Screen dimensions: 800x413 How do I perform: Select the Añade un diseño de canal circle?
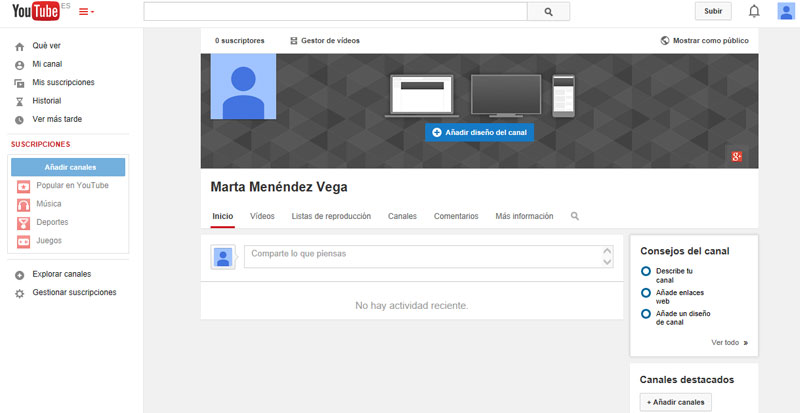click(645, 313)
